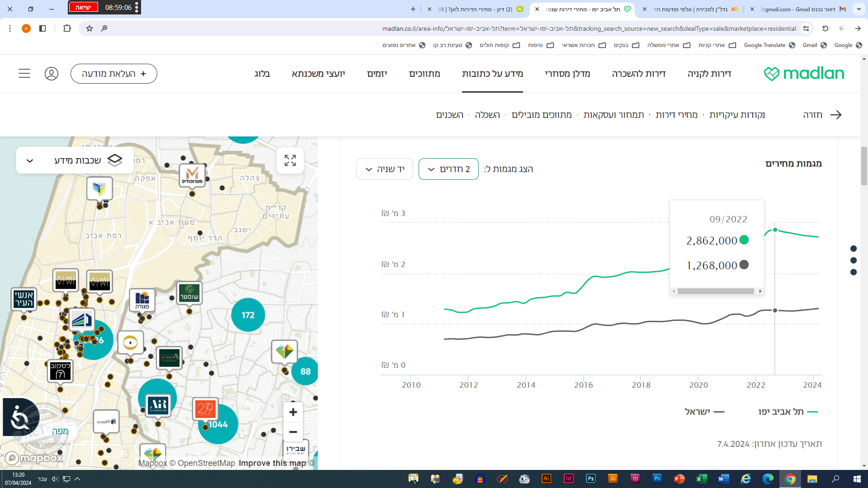Open the 2 חדרים rooms dropdown
Image resolution: width=868 pixels, height=488 pixels.
(x=448, y=169)
